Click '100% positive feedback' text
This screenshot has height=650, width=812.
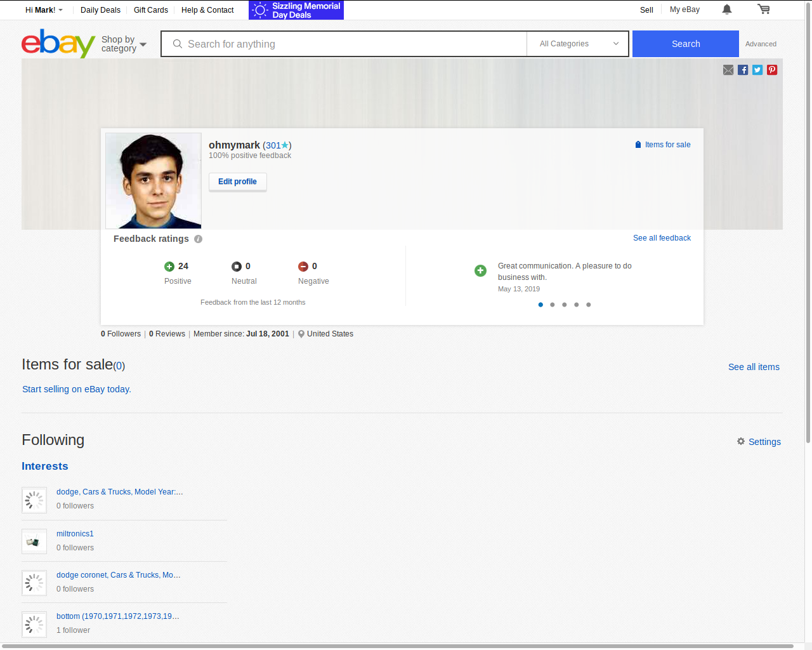tap(250, 156)
